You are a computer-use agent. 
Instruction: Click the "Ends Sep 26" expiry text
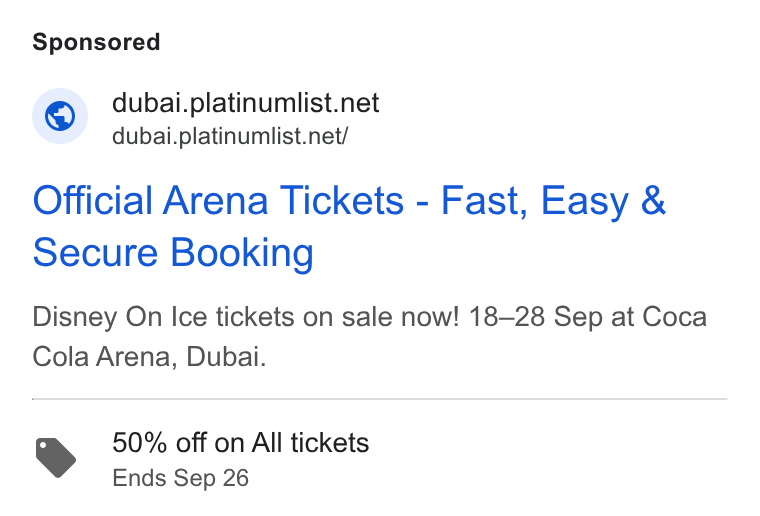(180, 478)
